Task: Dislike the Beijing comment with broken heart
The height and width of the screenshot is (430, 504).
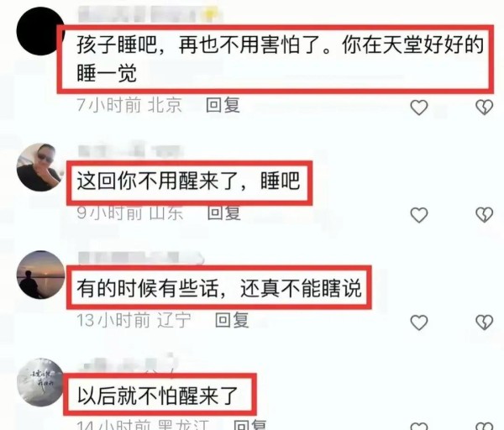Action: click(484, 107)
